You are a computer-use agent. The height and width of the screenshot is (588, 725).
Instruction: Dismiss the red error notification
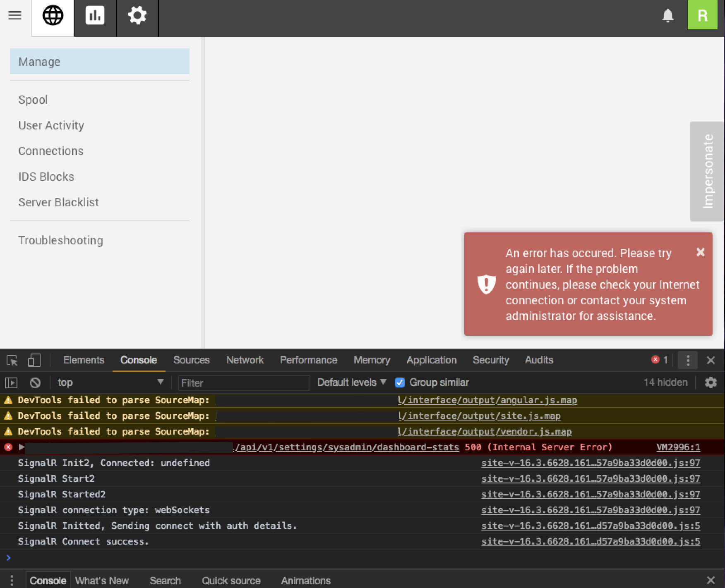click(x=700, y=252)
